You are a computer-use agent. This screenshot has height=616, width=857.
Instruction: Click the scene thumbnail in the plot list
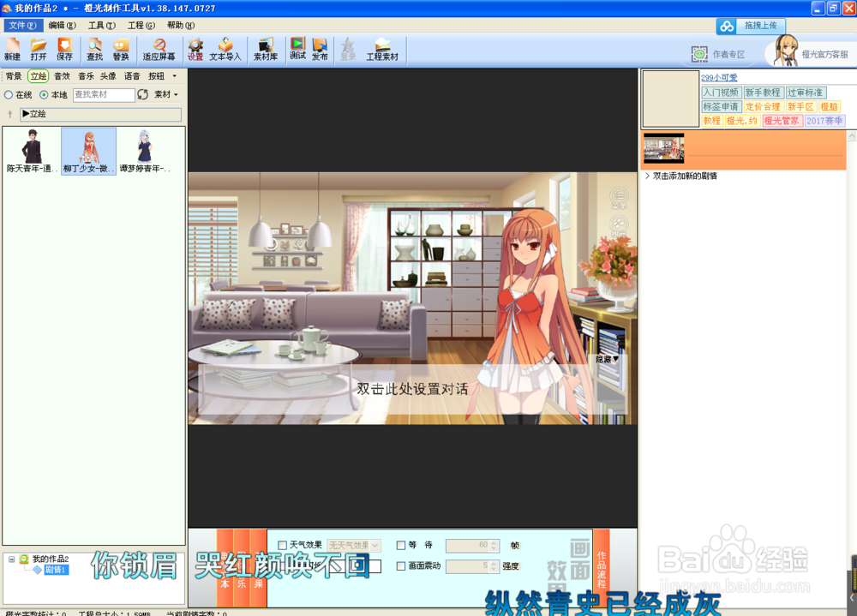[663, 147]
